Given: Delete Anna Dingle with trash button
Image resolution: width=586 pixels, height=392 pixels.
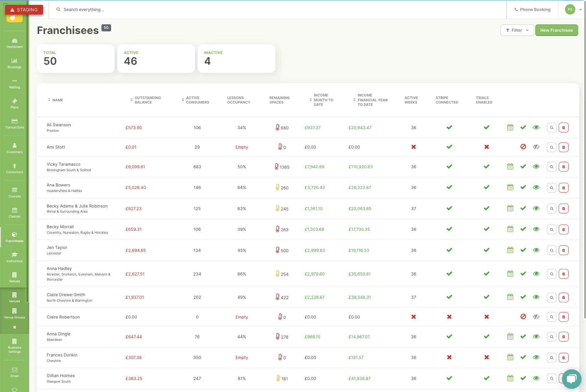Looking at the screenshot, I should click(563, 337).
